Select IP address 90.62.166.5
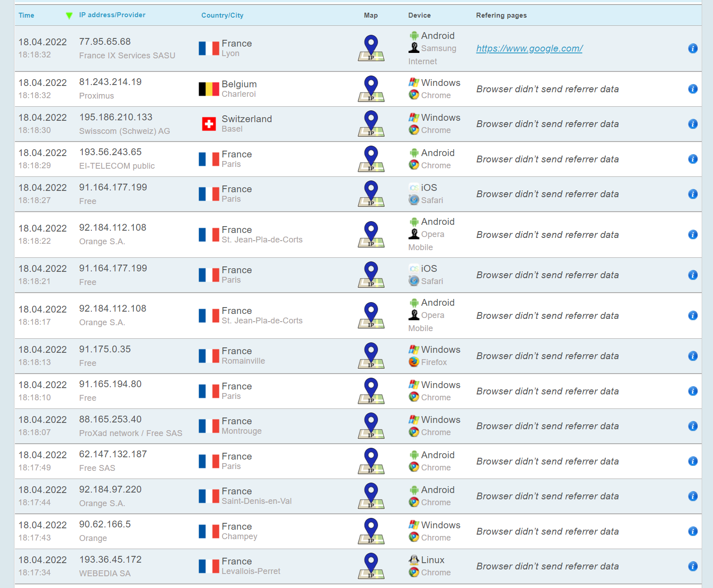713x588 pixels. pos(105,524)
